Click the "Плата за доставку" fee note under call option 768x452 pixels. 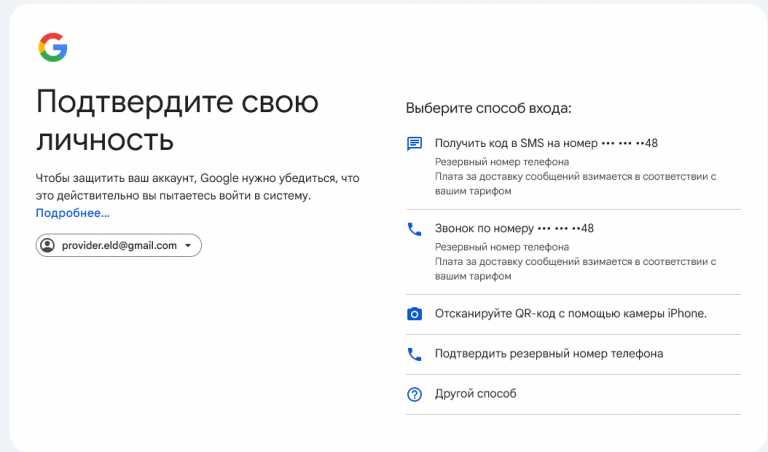point(576,269)
